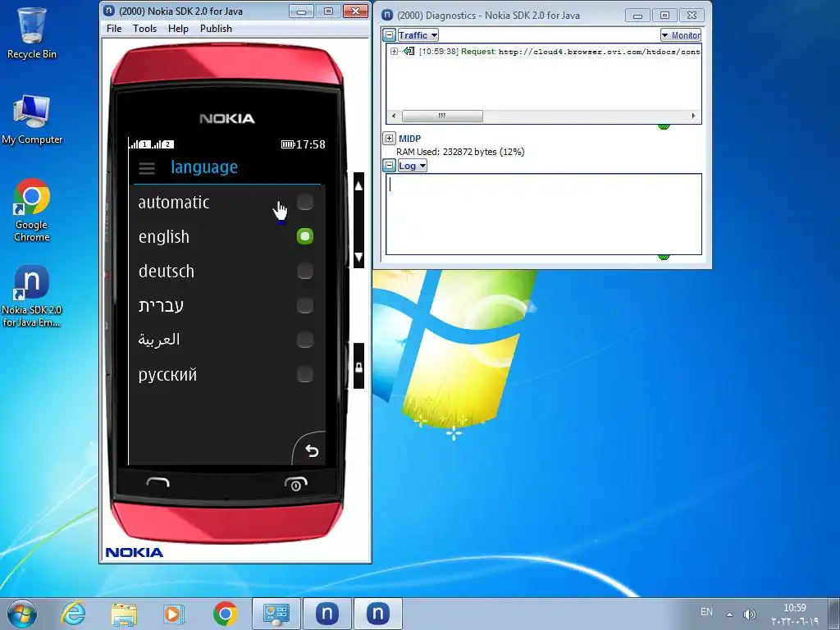The width and height of the screenshot is (840, 630).
Task: Click the language title on phone
Action: [204, 167]
